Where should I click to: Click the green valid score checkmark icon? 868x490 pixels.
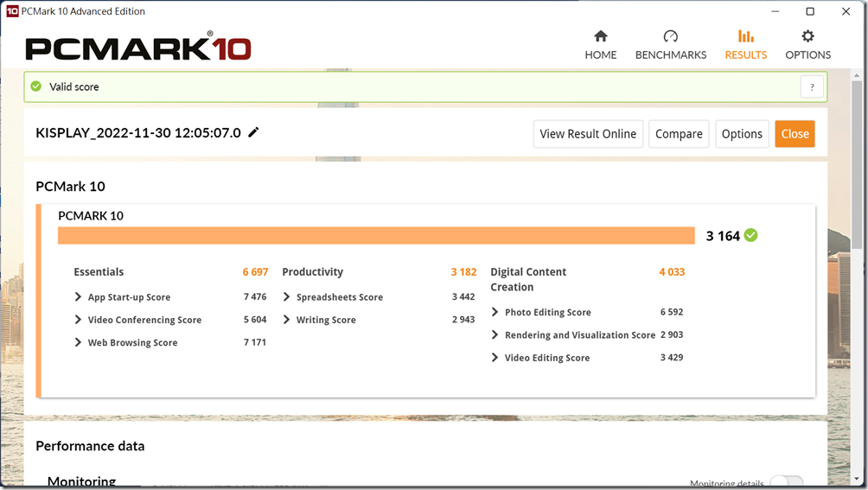tap(36, 86)
